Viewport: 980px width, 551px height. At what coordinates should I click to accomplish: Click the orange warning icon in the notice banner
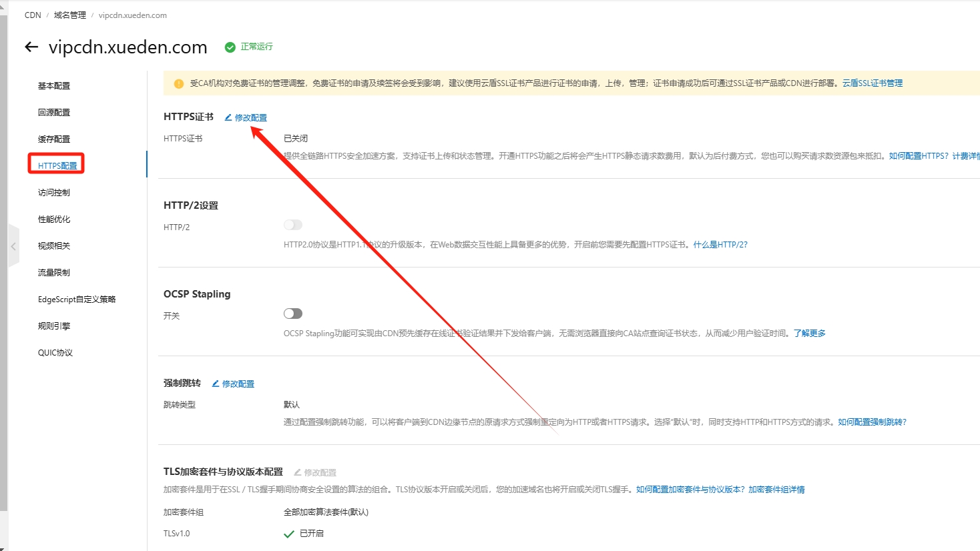[179, 83]
